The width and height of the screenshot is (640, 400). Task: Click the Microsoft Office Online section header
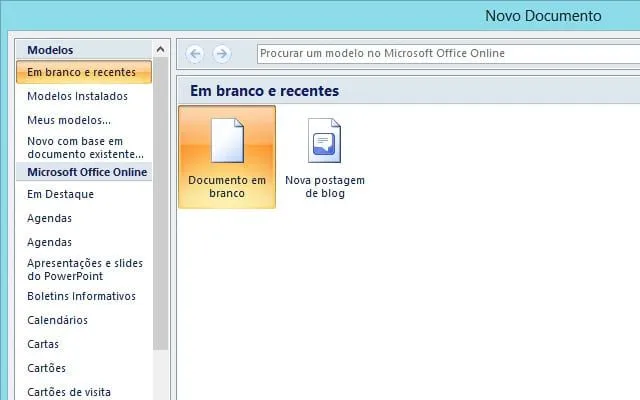point(87,172)
